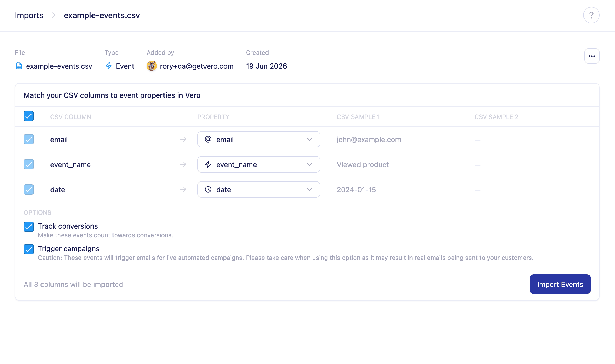Viewport: 615px width, 364px height.
Task: Click the CSV file icon beside example-events.csv
Action: click(x=19, y=66)
